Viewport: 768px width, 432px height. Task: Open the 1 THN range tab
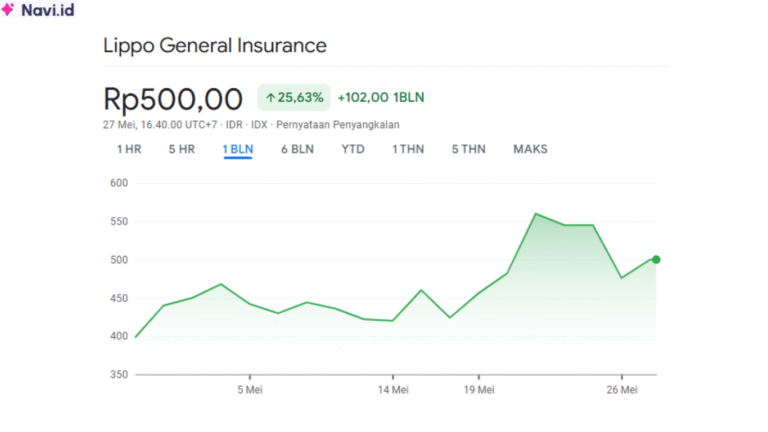[x=408, y=149]
